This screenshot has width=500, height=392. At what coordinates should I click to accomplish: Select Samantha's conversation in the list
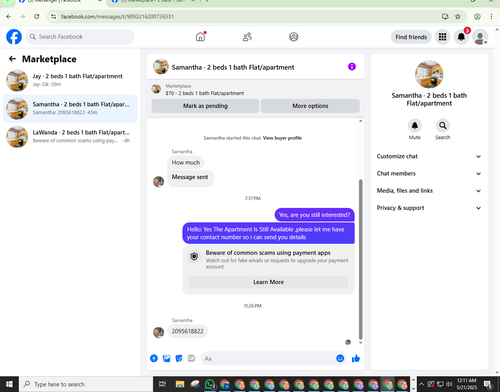[x=70, y=109]
